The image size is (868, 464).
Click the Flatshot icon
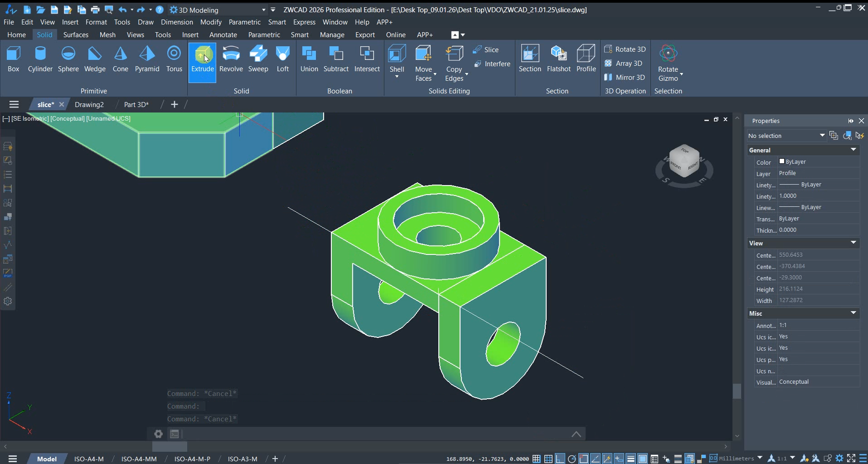[x=558, y=59]
